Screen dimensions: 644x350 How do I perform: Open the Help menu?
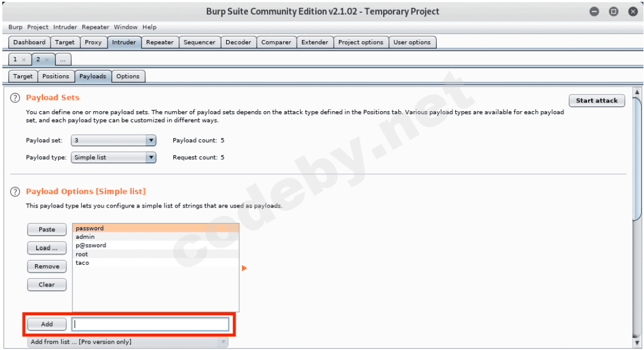149,27
